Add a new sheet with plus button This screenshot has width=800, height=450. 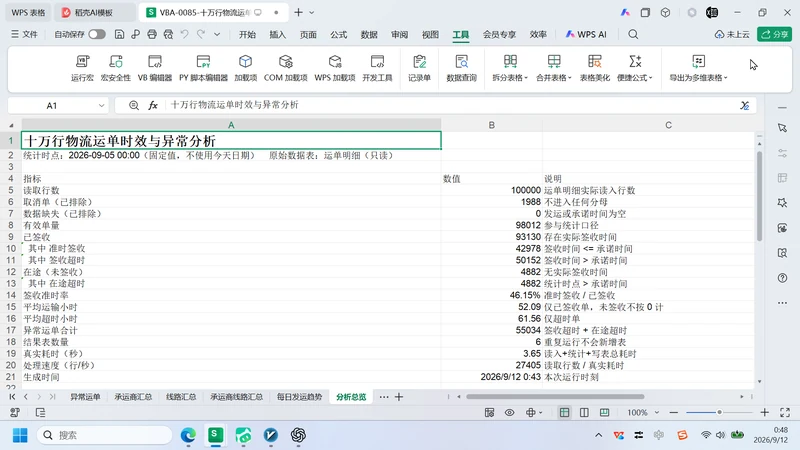399,396
